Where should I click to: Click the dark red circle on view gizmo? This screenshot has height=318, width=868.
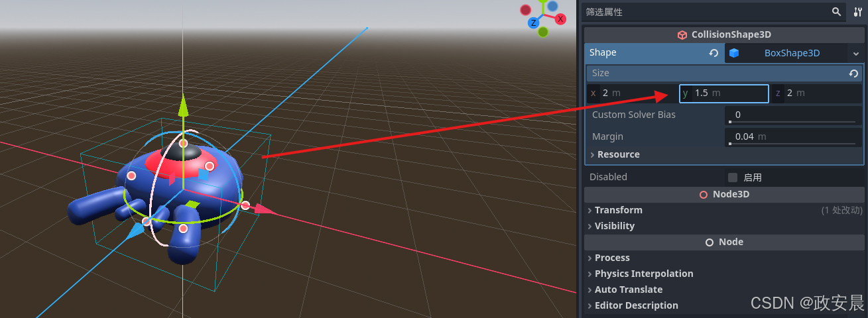tap(526, 10)
